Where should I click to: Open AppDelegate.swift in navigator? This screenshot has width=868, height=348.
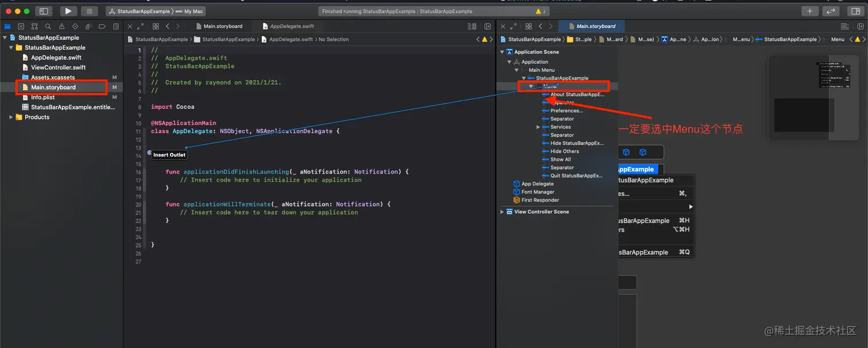coord(56,57)
